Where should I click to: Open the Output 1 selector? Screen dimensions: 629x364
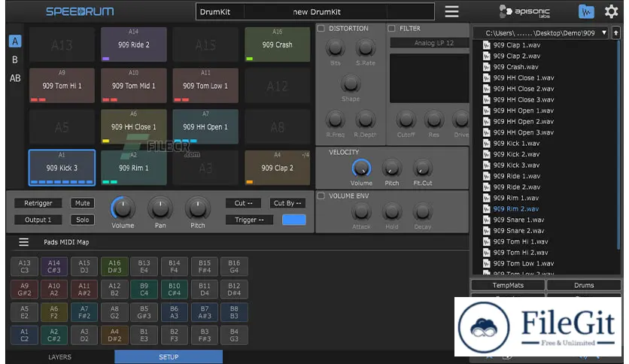click(38, 220)
